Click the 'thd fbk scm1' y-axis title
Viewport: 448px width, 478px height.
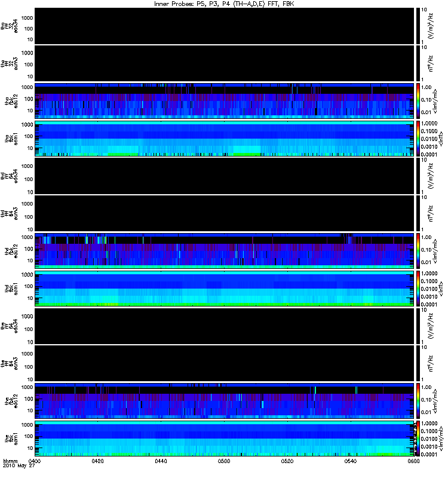click(x=12, y=289)
